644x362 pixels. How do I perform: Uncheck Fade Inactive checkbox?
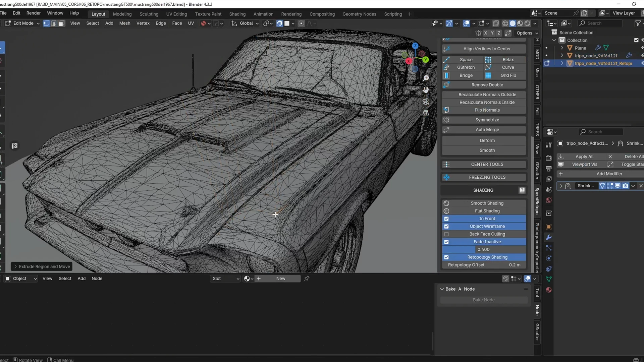[446, 242]
